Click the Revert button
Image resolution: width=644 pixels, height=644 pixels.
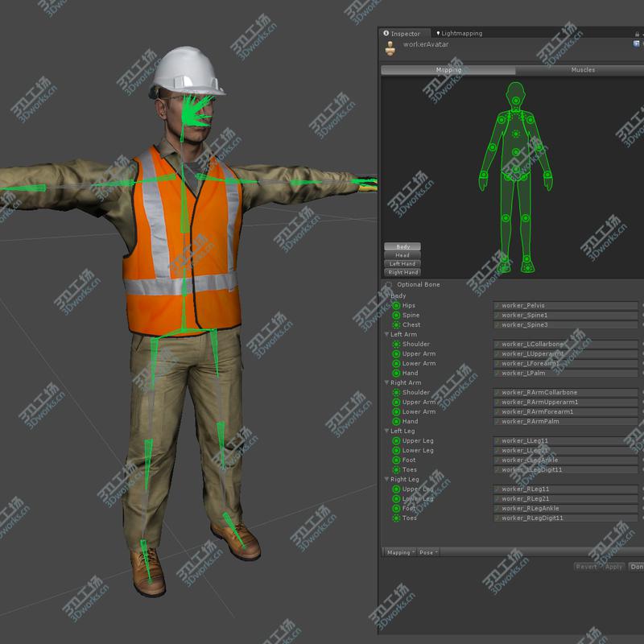pyautogui.click(x=586, y=567)
